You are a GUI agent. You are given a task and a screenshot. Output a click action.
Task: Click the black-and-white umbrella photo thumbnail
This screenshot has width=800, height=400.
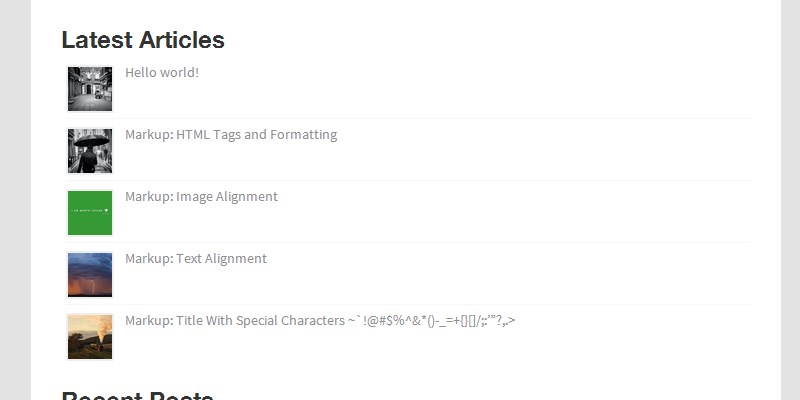[90, 151]
